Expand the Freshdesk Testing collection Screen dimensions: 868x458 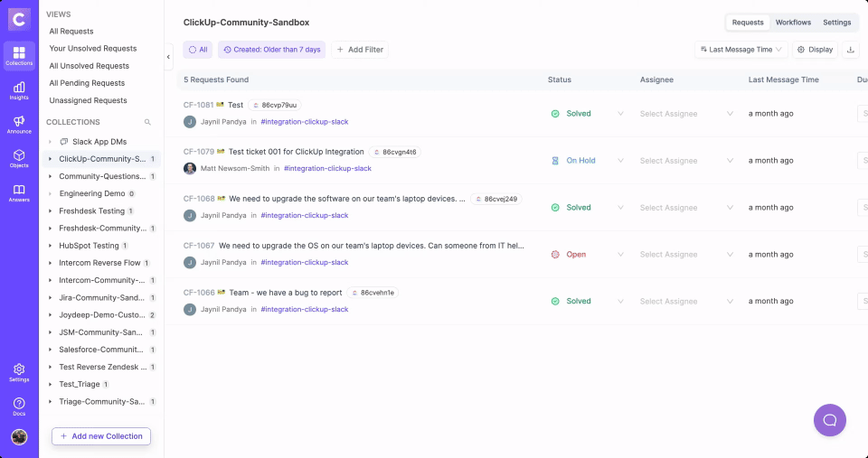point(51,211)
